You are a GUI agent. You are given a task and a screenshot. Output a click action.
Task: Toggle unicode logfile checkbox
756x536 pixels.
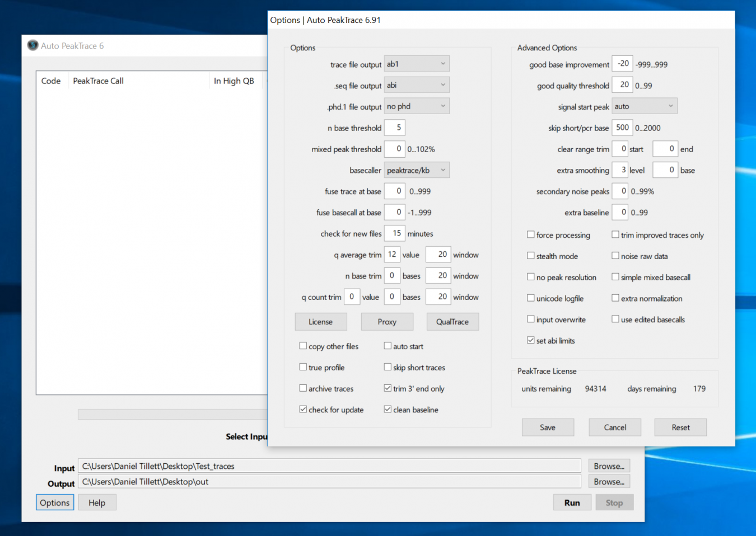coord(531,298)
